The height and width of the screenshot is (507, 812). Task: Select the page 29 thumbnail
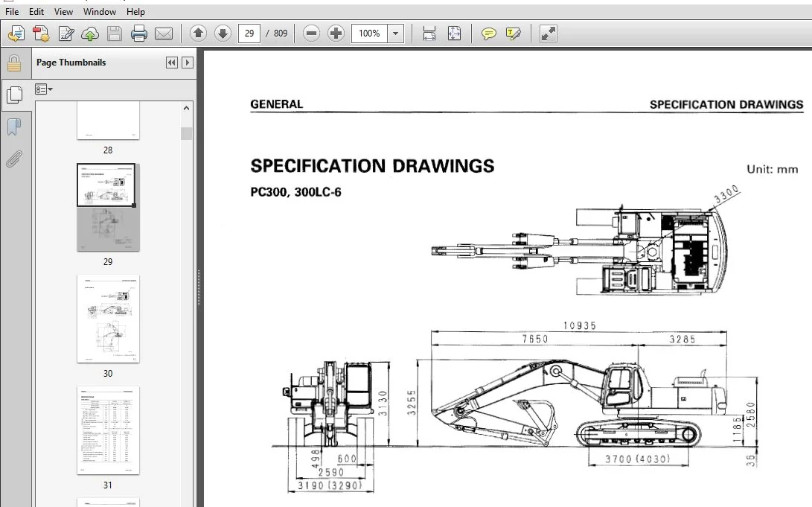[108, 208]
